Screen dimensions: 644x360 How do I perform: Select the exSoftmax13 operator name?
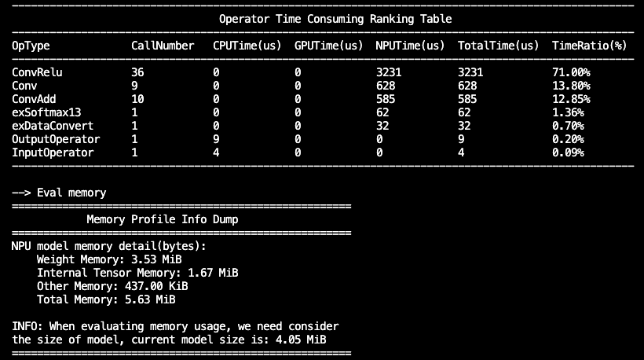tap(46, 112)
